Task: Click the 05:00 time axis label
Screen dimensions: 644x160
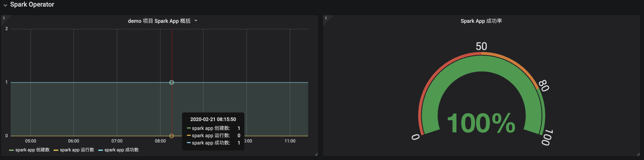Action: 30,141
